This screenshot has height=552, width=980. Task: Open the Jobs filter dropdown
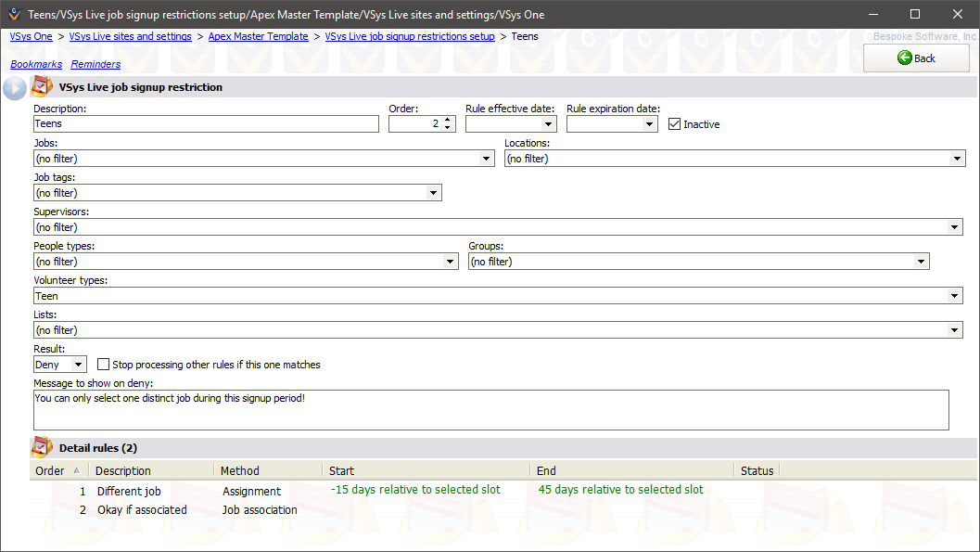click(x=487, y=159)
